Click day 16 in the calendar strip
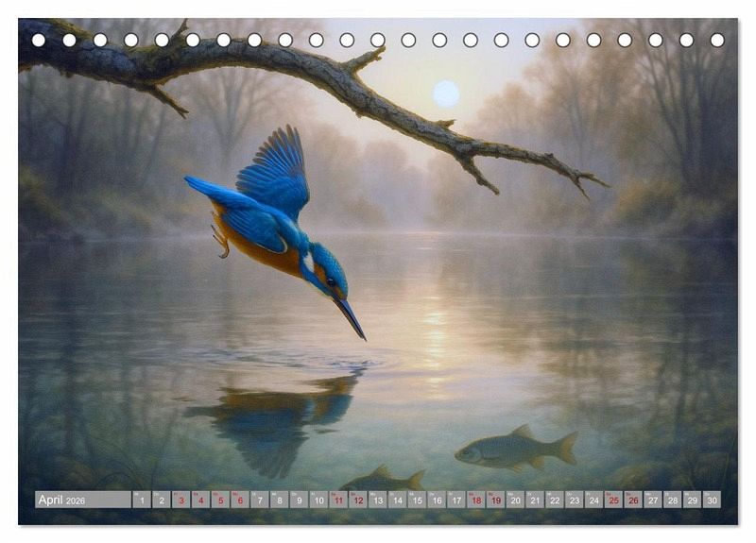Viewport: 756px width, 543px height. 437,500
